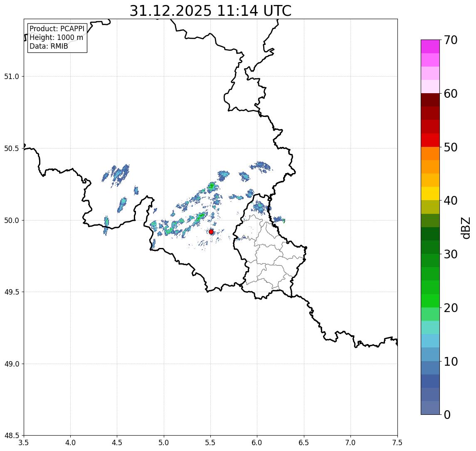Click the longitude axis label 3.5
This screenshot has height=451, width=476.
click(x=24, y=443)
